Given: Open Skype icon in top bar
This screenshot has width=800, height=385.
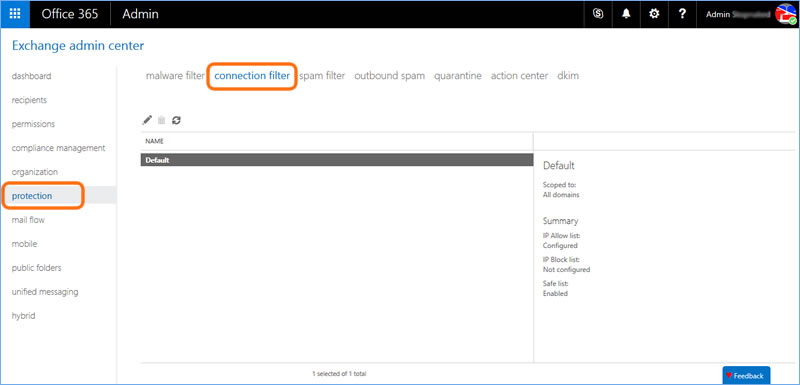Looking at the screenshot, I should click(x=598, y=14).
